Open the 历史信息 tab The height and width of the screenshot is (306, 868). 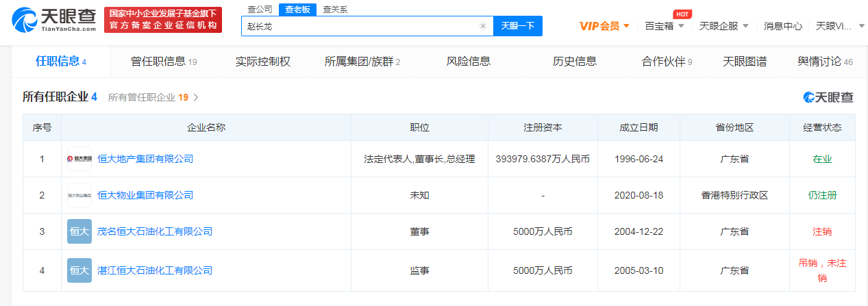(x=575, y=62)
